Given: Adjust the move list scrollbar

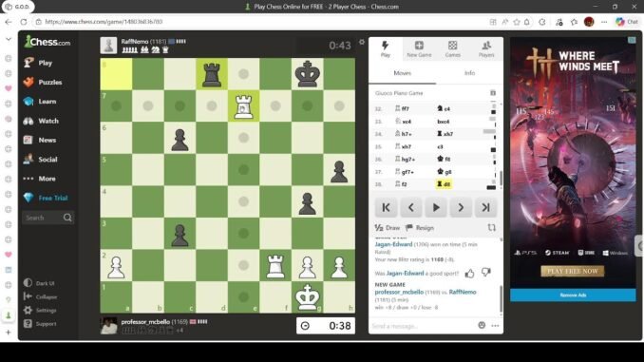Looking at the screenshot, I should click(501, 178).
